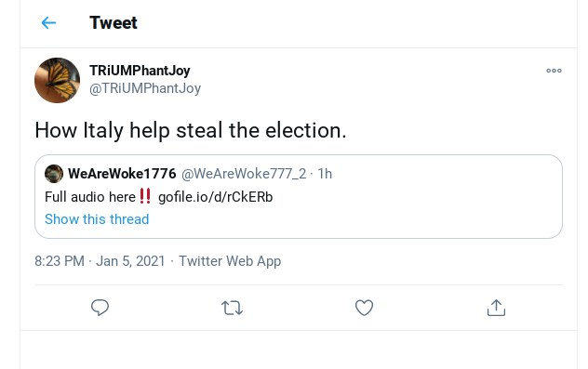Open WeAreWoke1776 small avatar image

point(54,174)
